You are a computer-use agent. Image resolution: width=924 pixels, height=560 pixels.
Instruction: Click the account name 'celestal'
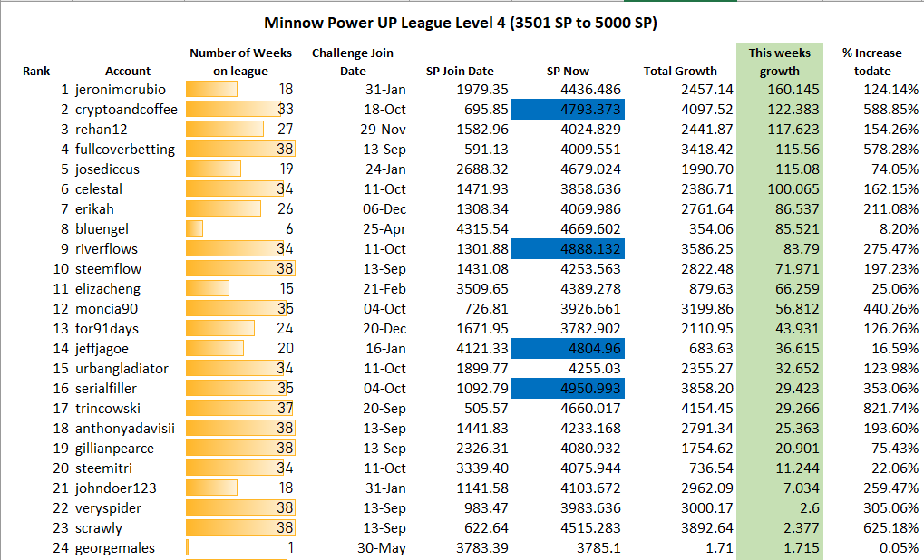pos(99,189)
